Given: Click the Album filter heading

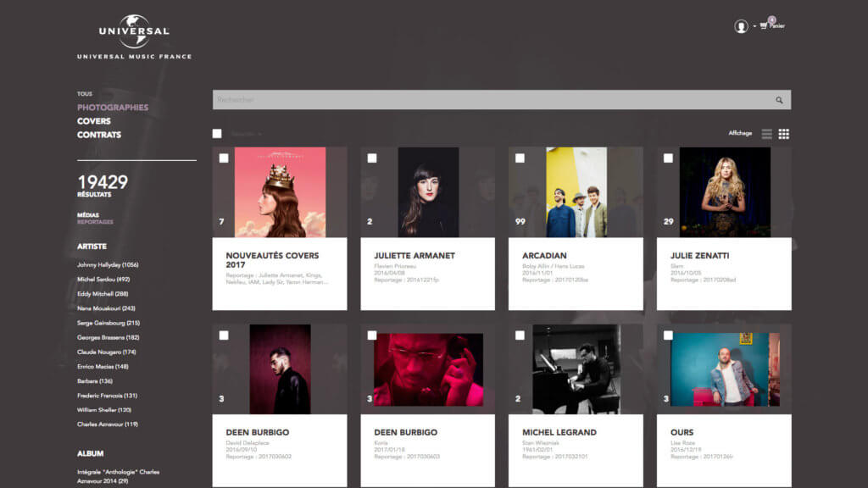Looking at the screenshot, I should tap(90, 454).
